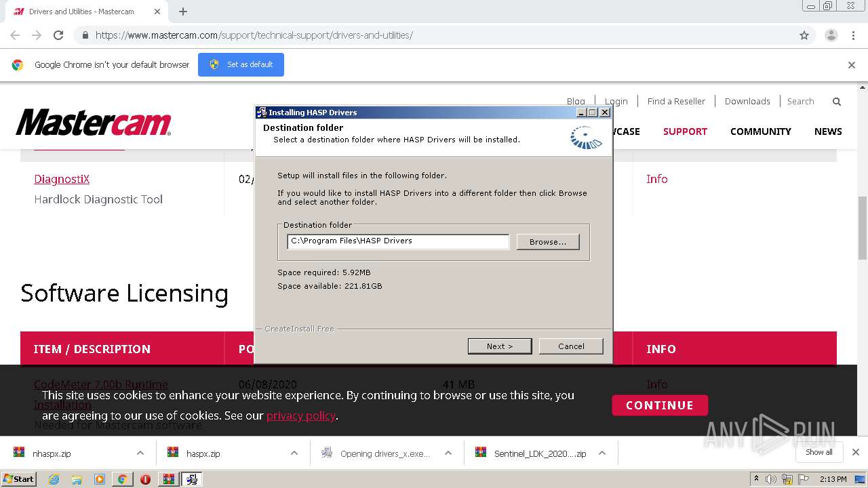Open the nhaspx.zip download
Image resolution: width=868 pixels, height=488 pixels.
[x=52, y=453]
